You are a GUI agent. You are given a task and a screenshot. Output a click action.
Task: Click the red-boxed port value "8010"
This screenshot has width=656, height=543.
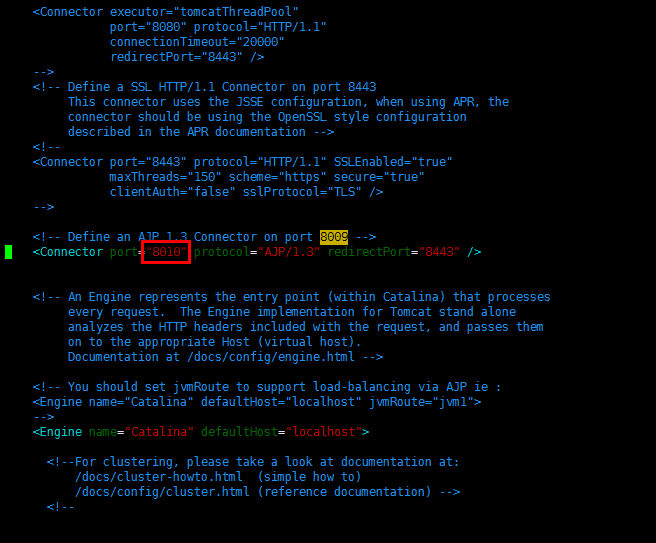click(x=166, y=252)
